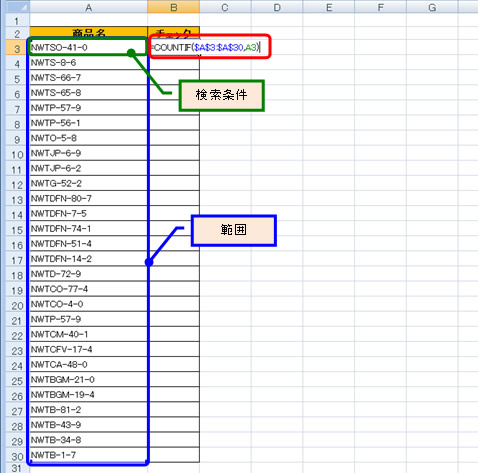Select row 1 header
This screenshot has height=473, width=478.
tap(17, 21)
